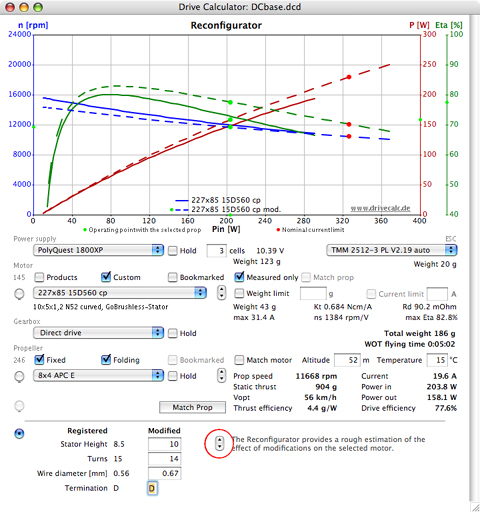Open the www.drivecalc.de link in chart
The width and height of the screenshot is (480, 512).
coord(380,208)
